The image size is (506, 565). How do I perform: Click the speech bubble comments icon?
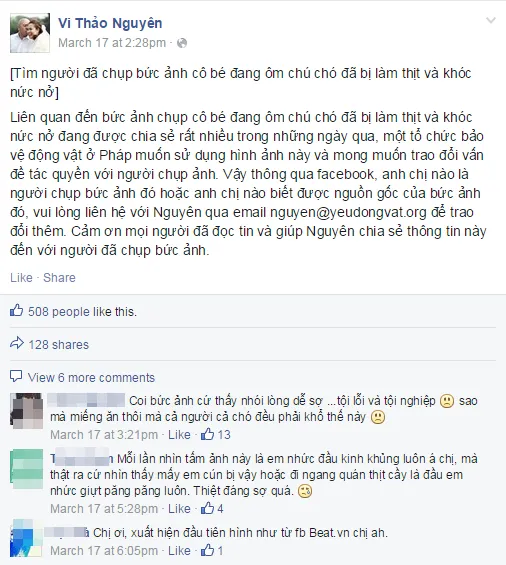click(x=16, y=376)
